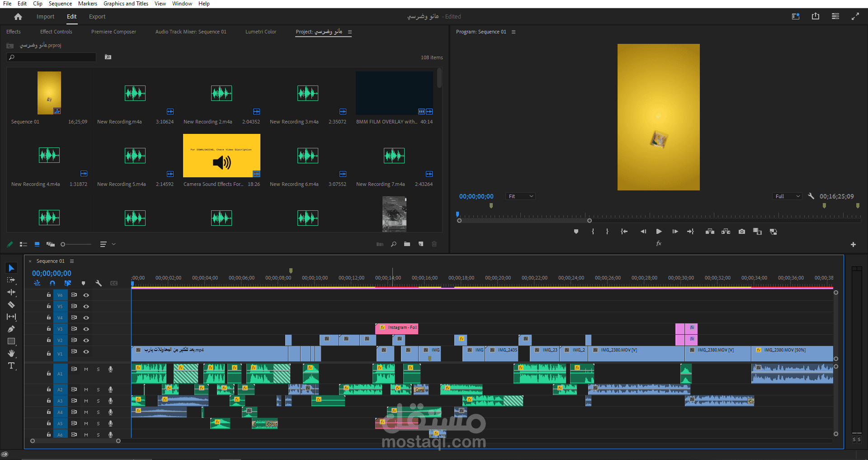Open the Sequence 01 timeline panel menu
This screenshot has height=460, width=868.
coord(72,261)
